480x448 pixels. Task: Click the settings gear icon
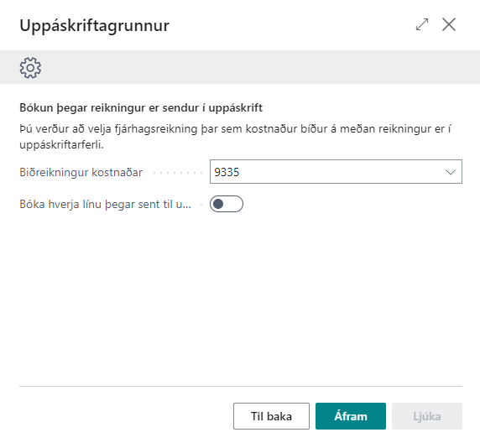(x=30, y=68)
